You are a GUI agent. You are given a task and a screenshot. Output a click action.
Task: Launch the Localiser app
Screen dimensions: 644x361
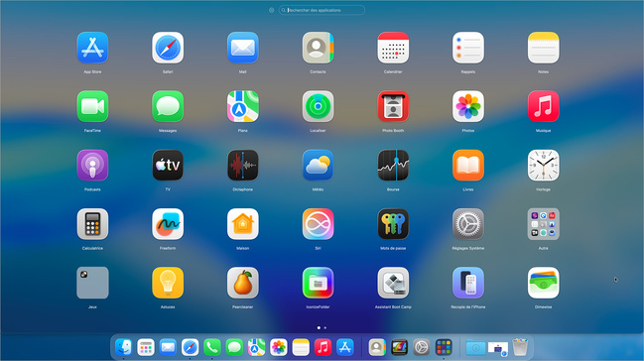click(x=318, y=106)
